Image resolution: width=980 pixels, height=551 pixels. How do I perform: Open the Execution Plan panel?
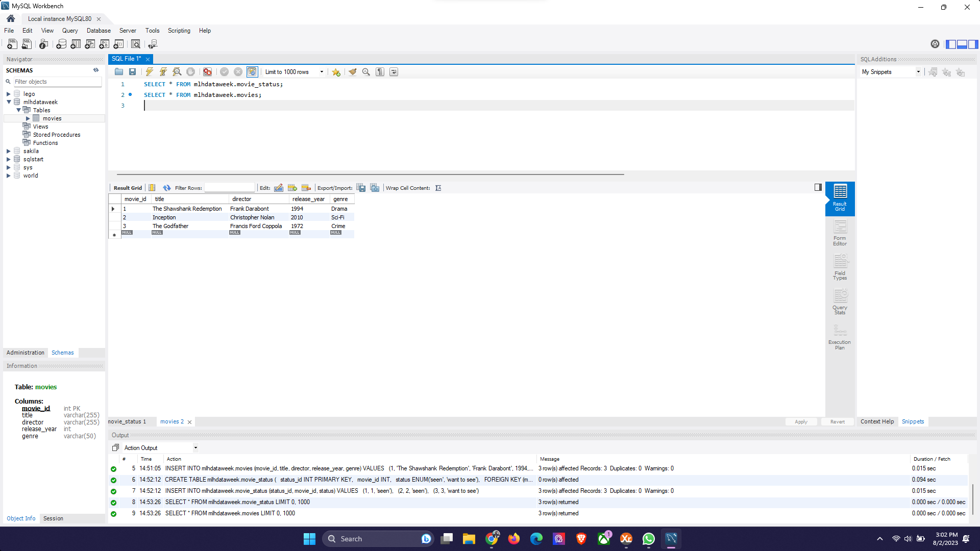[x=840, y=337]
